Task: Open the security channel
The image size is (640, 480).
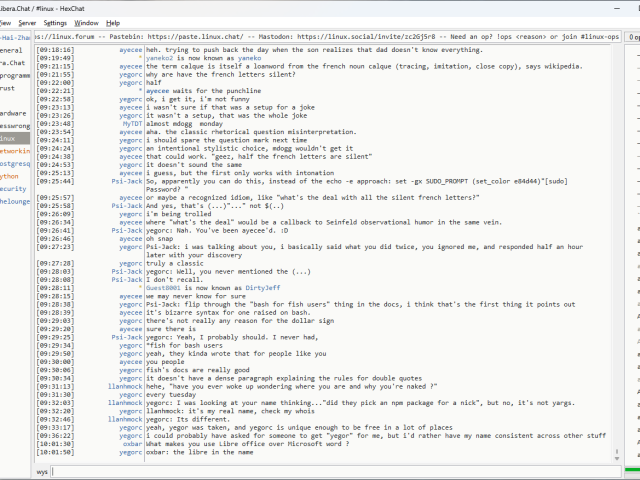Action: 13,188
